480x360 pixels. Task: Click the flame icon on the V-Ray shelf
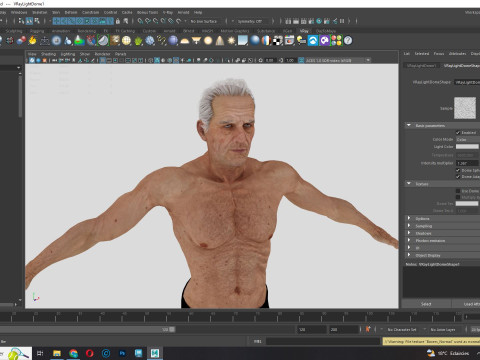pos(32,40)
